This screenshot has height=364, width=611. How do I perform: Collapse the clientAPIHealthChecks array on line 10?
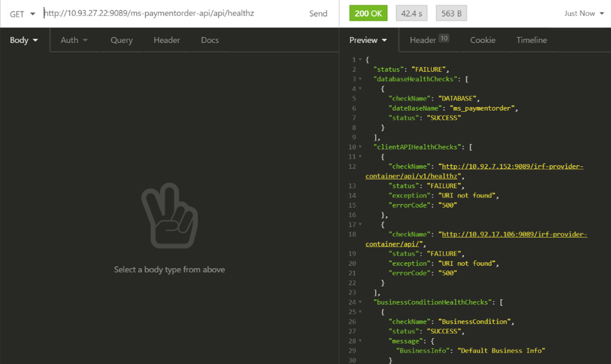(x=360, y=147)
